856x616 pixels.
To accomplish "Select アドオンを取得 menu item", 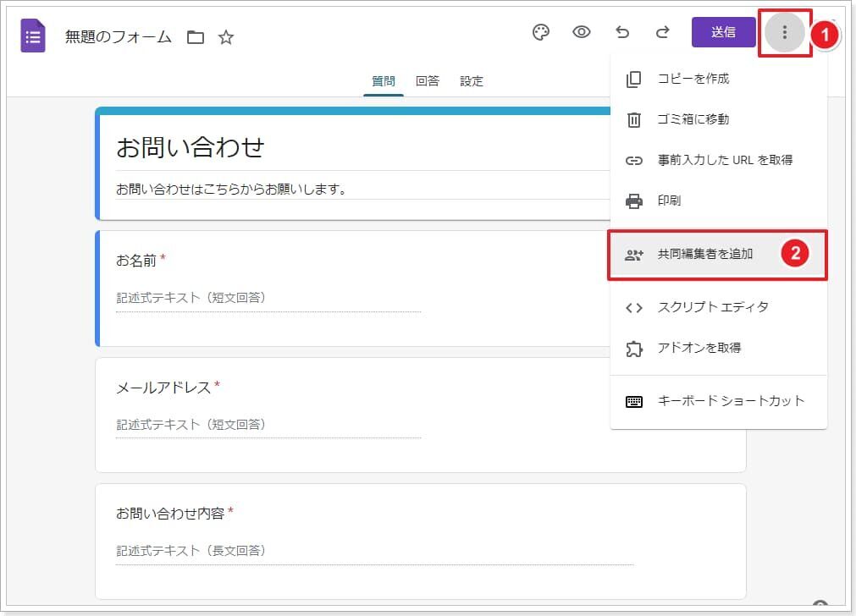I will (x=719, y=348).
